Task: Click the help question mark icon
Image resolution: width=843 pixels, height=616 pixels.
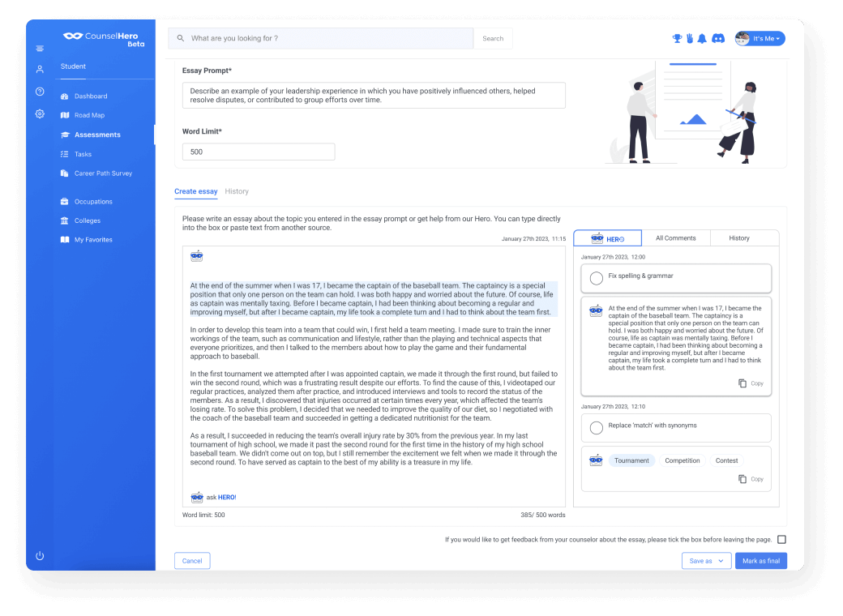Action: click(x=40, y=92)
